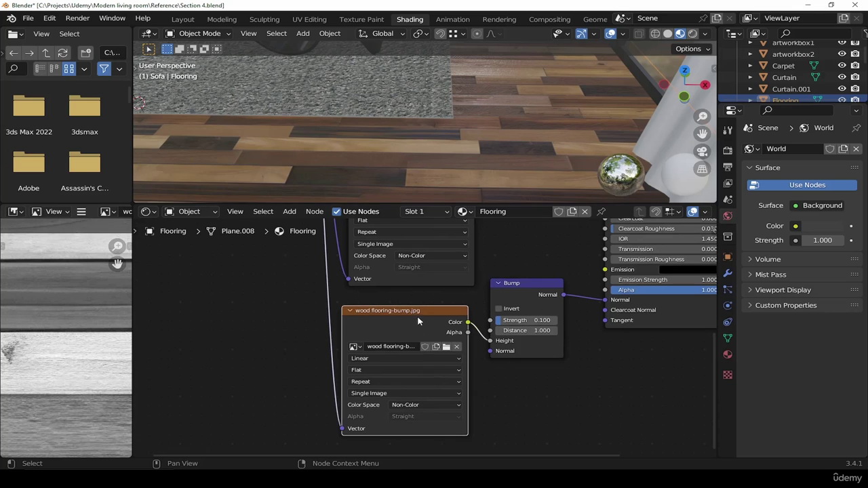This screenshot has width=868, height=488.
Task: Hide the Carpet object in the outliner
Action: click(x=842, y=66)
